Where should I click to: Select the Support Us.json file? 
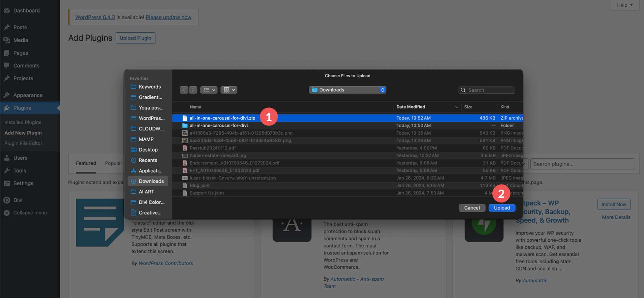(x=347, y=193)
